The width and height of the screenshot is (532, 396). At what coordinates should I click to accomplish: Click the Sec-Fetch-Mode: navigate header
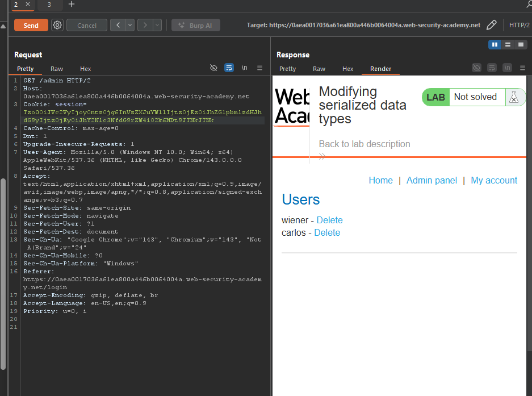tap(70, 216)
